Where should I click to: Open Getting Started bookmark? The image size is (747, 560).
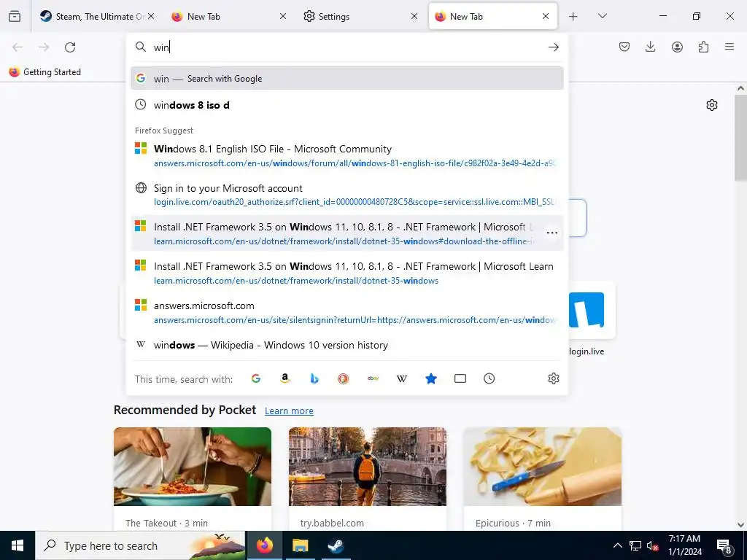(45, 72)
